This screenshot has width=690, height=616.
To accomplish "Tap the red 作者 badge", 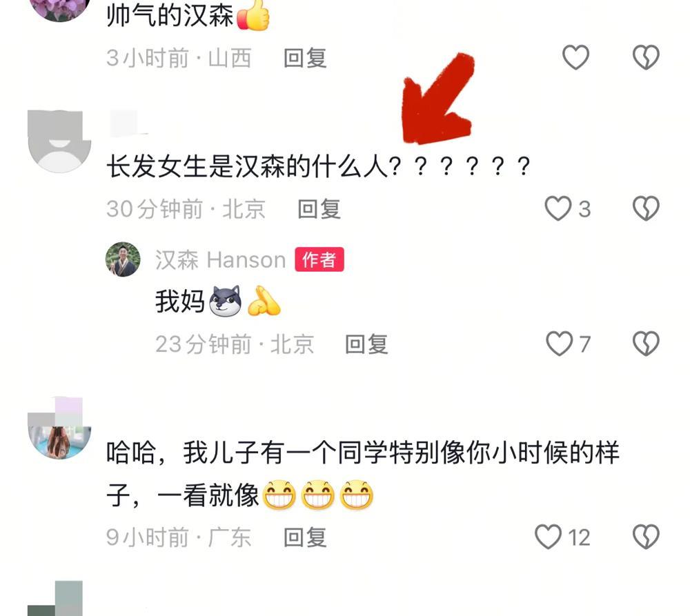I will tap(319, 259).
